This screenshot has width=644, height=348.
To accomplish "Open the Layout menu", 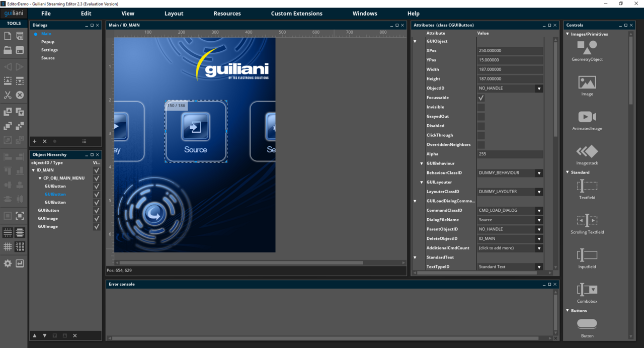I will pos(174,14).
